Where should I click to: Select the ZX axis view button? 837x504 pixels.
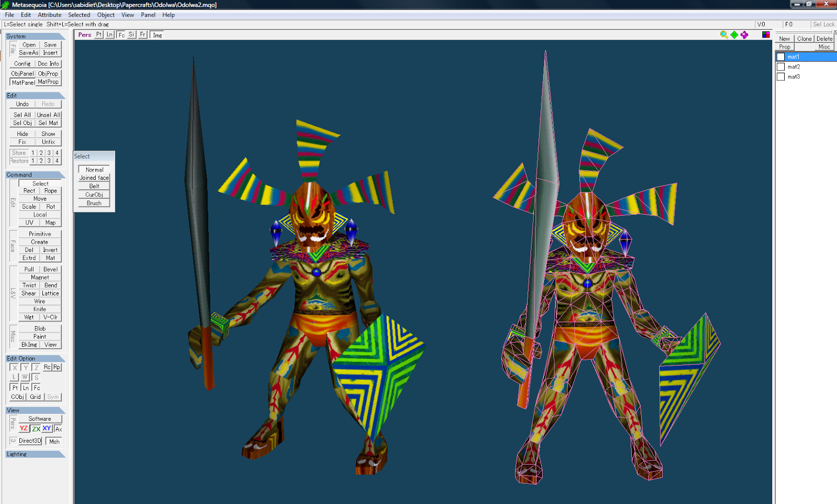[36, 429]
